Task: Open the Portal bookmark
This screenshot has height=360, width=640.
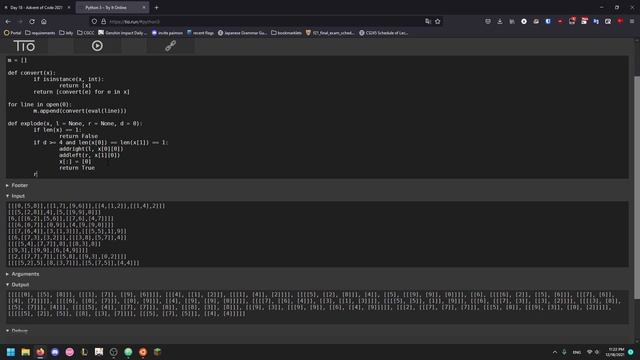Action: click(12, 33)
